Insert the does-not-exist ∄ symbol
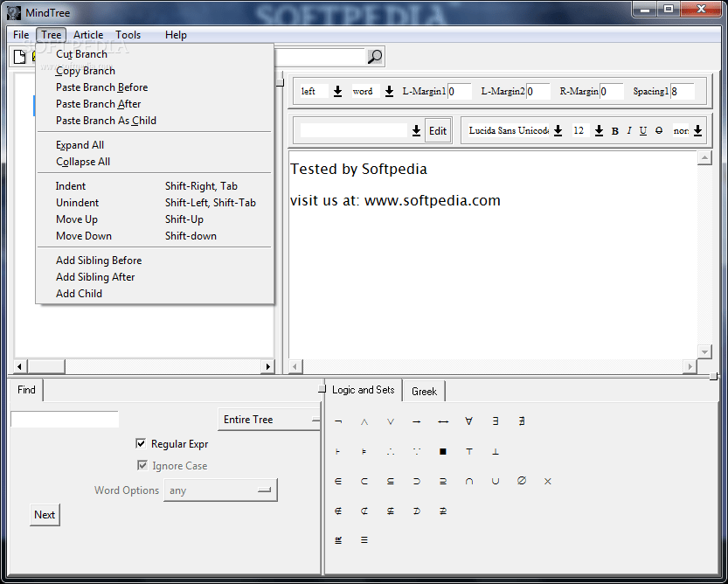 pyautogui.click(x=522, y=421)
